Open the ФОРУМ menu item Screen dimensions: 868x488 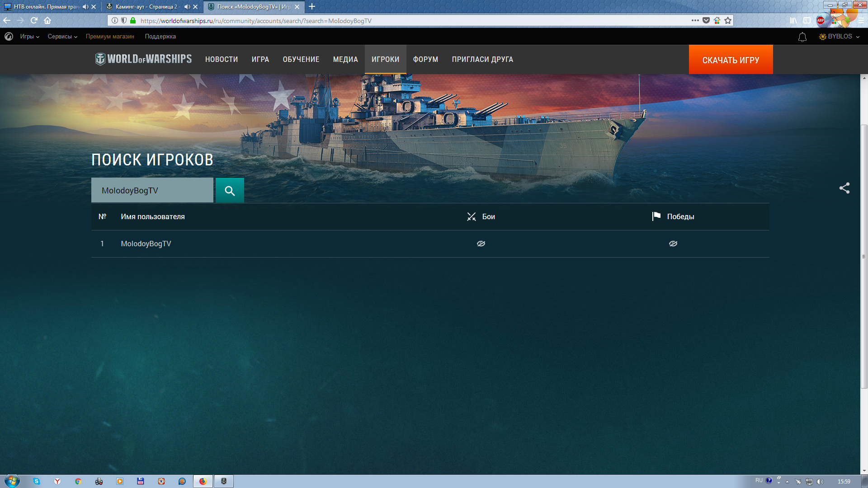[x=425, y=60]
